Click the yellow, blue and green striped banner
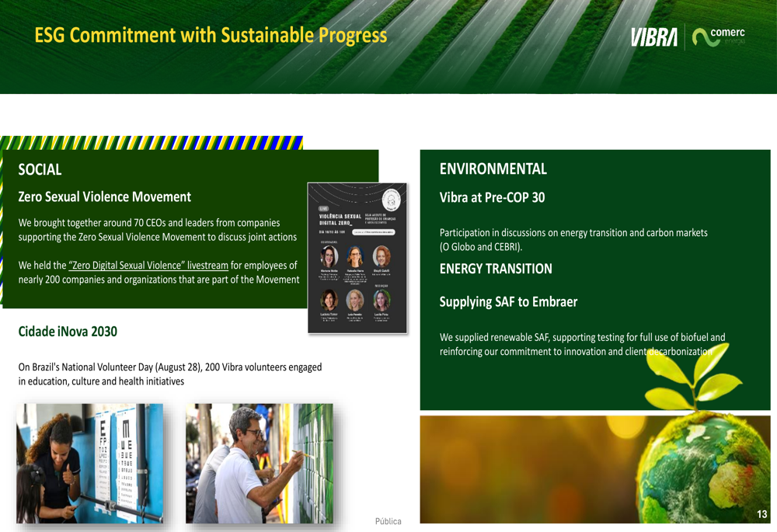 (152, 143)
